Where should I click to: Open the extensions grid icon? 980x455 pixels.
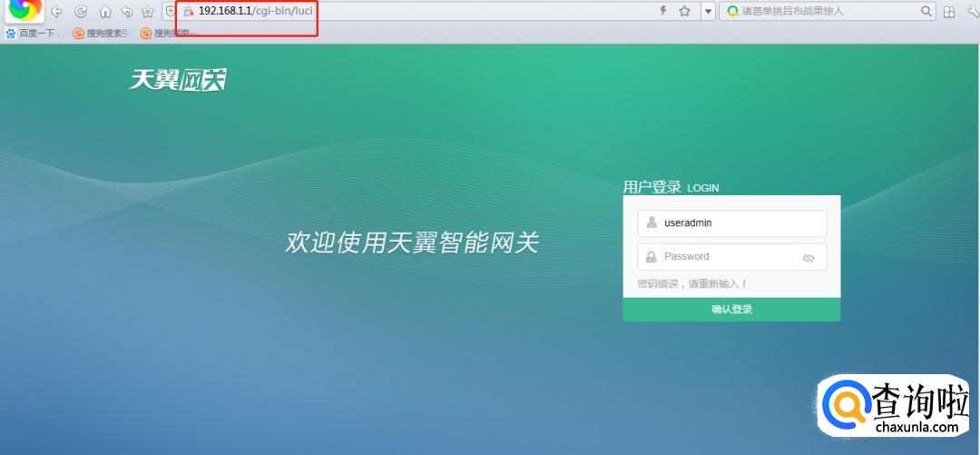pos(949,11)
